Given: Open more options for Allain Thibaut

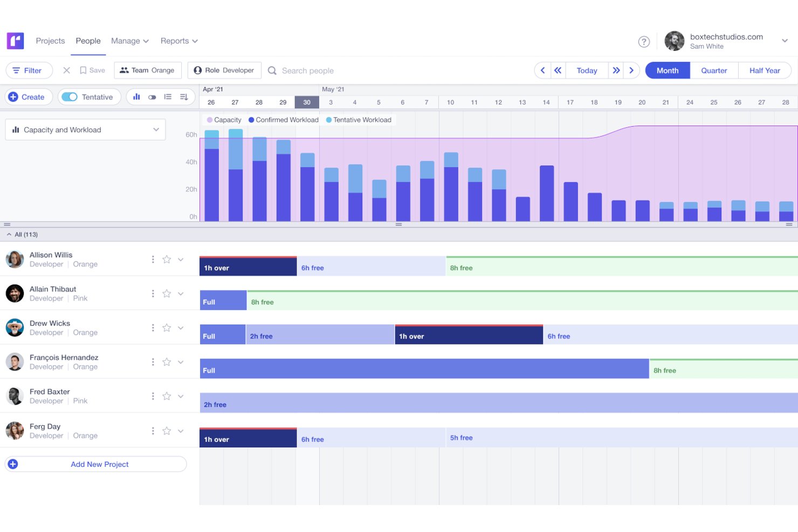Looking at the screenshot, I should [x=153, y=293].
